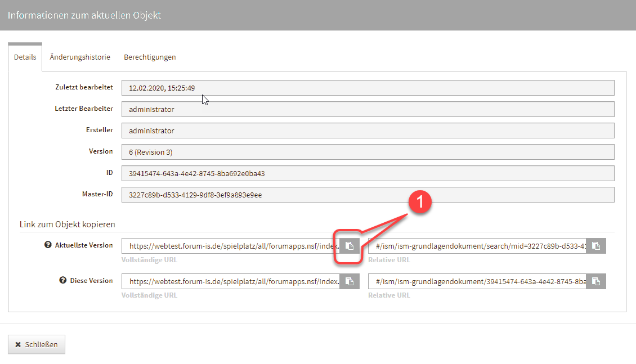The height and width of the screenshot is (364, 636).
Task: Copy full URL of Aktuellste Version
Action: coord(349,246)
